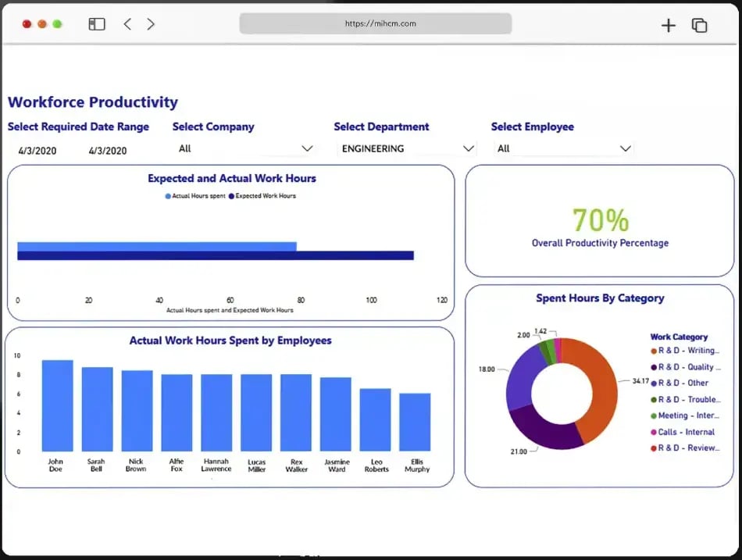
Task: Toggle the browser sidebar panel icon
Action: click(97, 23)
